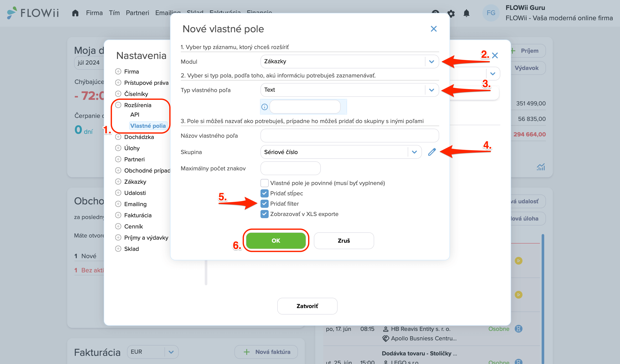Click the 294 664,00 total value
The image size is (620, 364).
tap(529, 134)
